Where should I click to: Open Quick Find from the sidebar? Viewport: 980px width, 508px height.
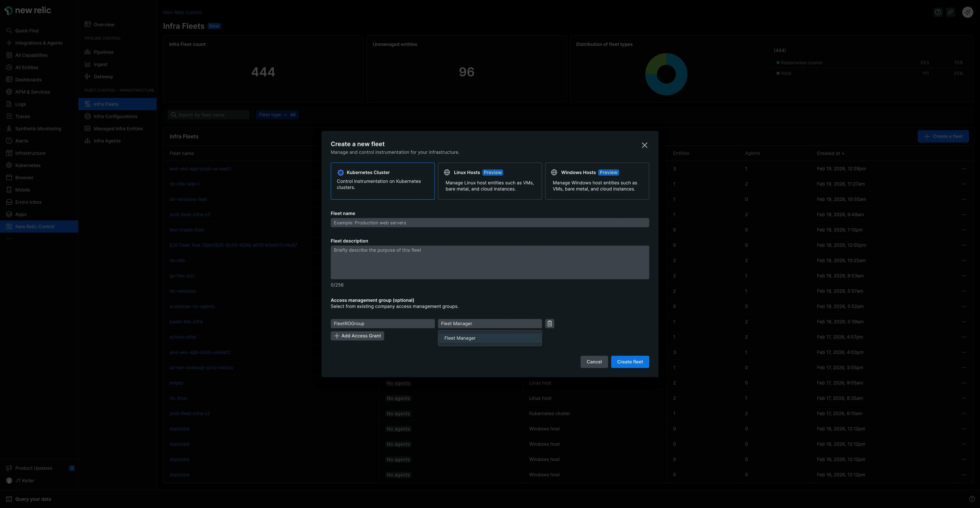(x=27, y=30)
